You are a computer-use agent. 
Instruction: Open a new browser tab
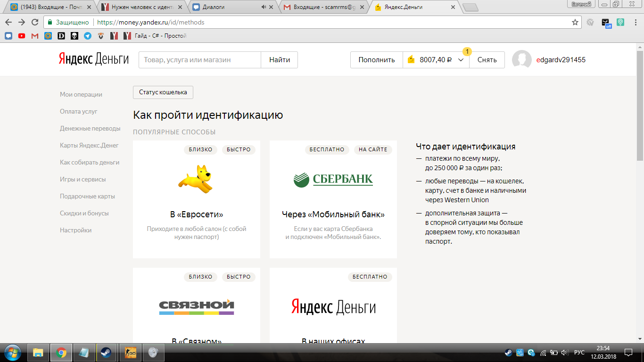(x=470, y=7)
